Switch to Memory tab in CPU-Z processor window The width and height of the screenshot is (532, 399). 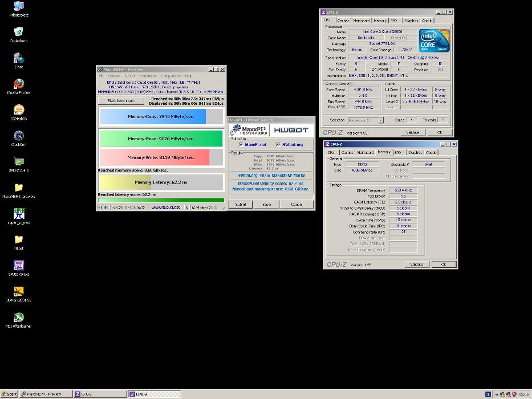click(x=380, y=21)
